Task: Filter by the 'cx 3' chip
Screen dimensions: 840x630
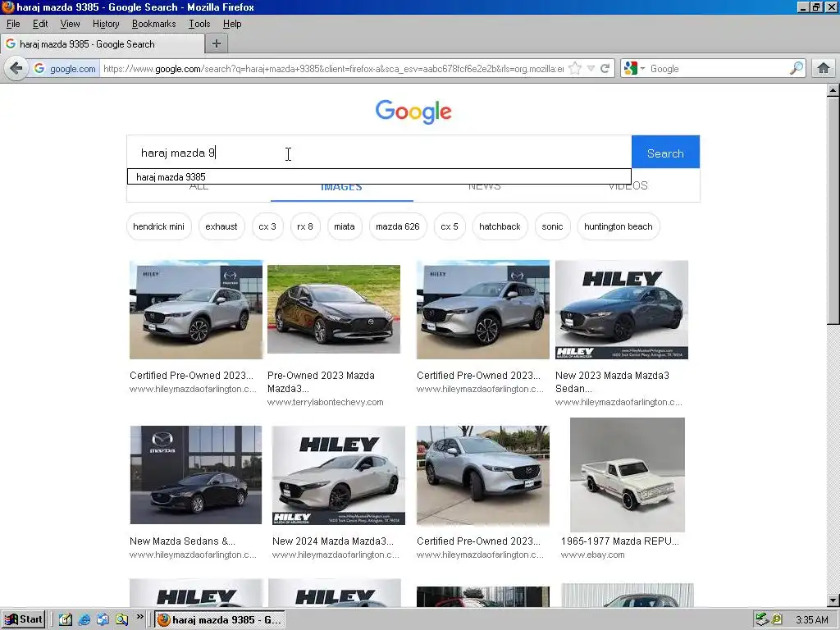Action: [x=267, y=226]
